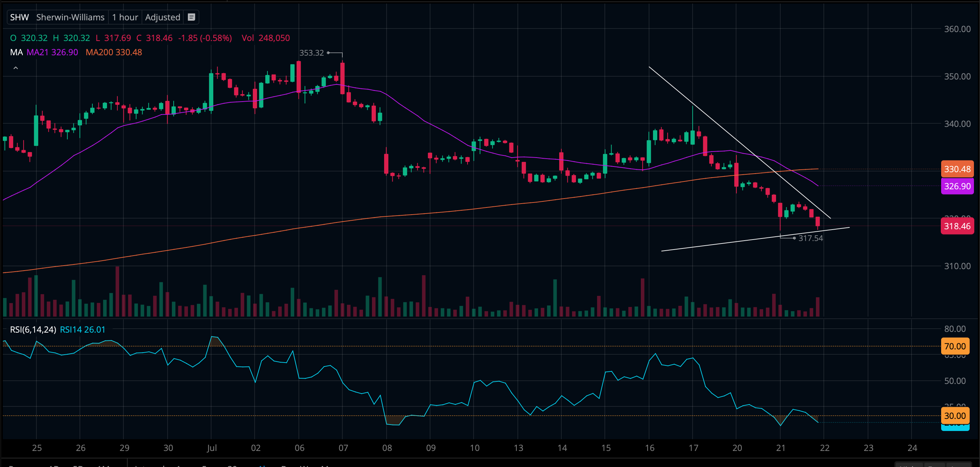Image resolution: width=980 pixels, height=467 pixels.
Task: Click the 350.00 price axis label
Action: [x=957, y=76]
